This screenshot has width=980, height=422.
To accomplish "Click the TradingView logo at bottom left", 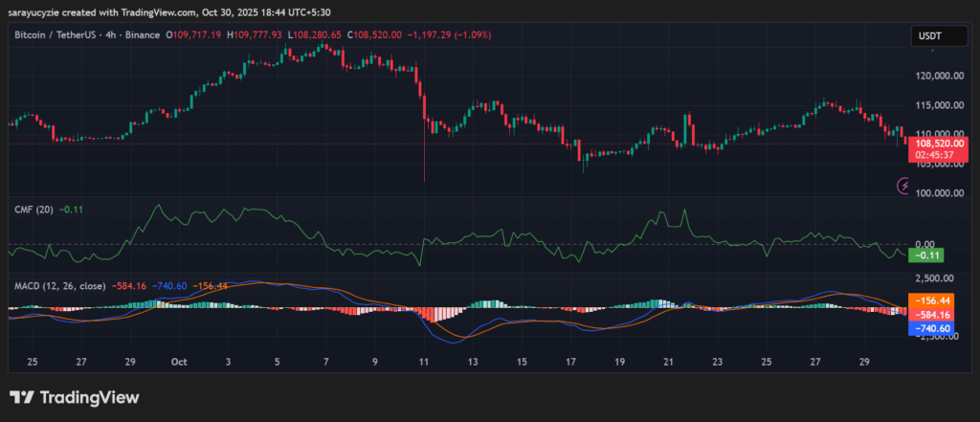I will click(75, 397).
